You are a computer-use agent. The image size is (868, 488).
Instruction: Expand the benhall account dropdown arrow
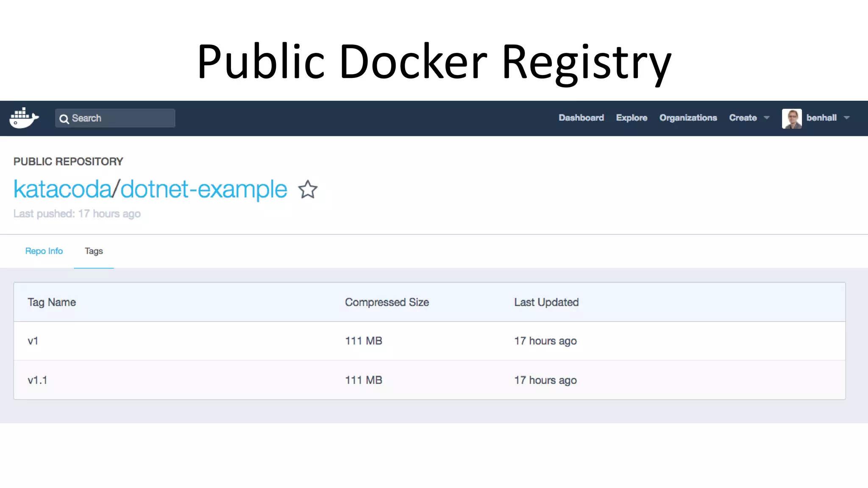(x=846, y=118)
